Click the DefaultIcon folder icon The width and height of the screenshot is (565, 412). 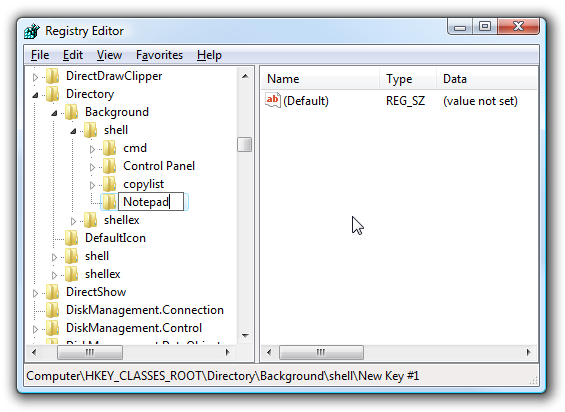(71, 238)
